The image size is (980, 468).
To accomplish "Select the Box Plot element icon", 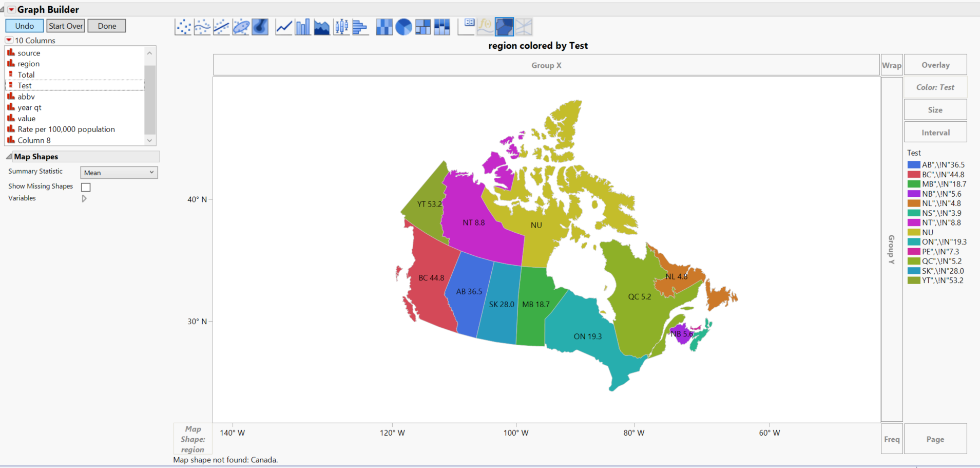I will [x=341, y=26].
